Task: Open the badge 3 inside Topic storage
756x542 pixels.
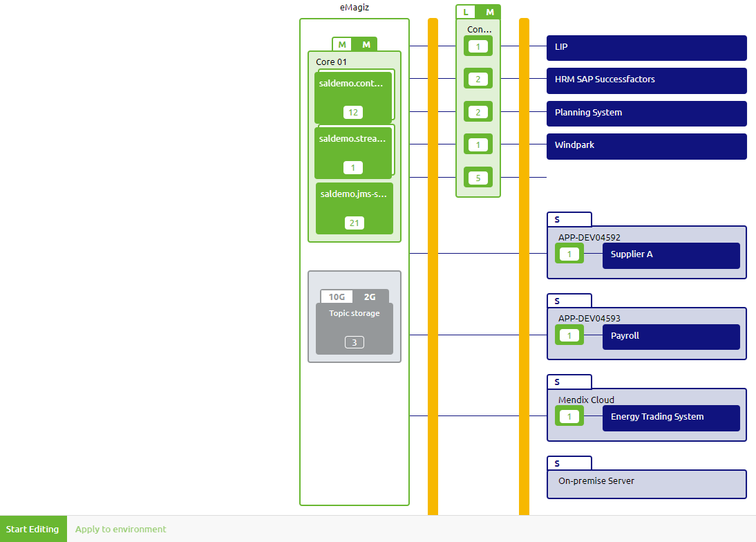Action: [354, 342]
